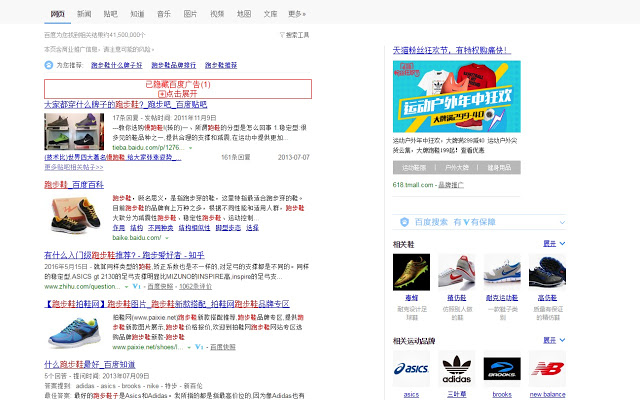The width and height of the screenshot is (640, 400).
Task: Click the dark blue sneaker thumbnail
Action: click(x=547, y=272)
